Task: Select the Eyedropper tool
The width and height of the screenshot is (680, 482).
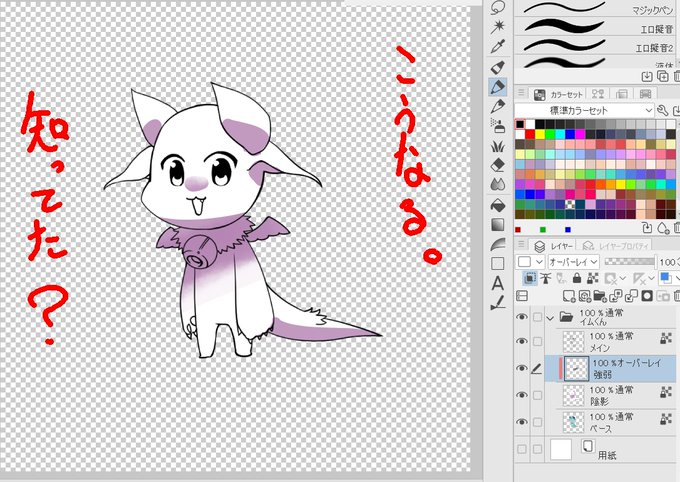Action: 498,46
